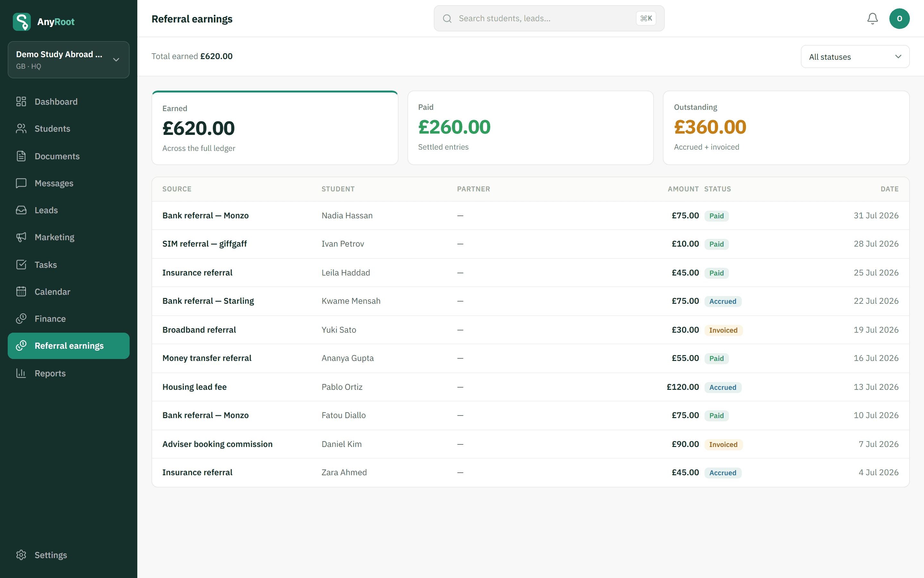
Task: Click the Students people icon
Action: (x=21, y=129)
